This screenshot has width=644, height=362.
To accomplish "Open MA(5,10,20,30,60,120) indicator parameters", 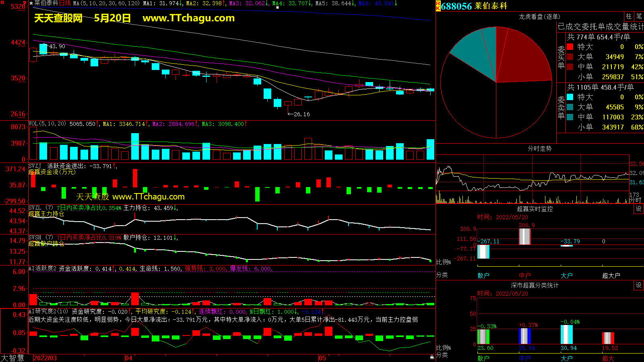I will [106, 3].
